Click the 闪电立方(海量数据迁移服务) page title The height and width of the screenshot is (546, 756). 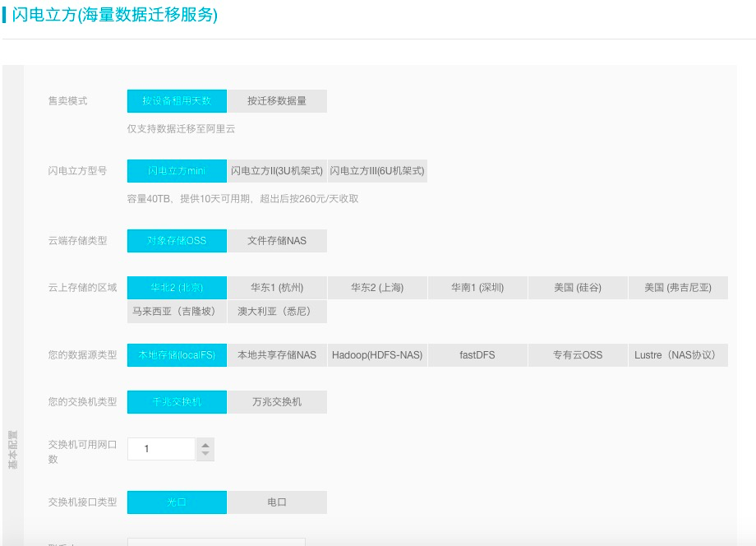click(x=115, y=15)
